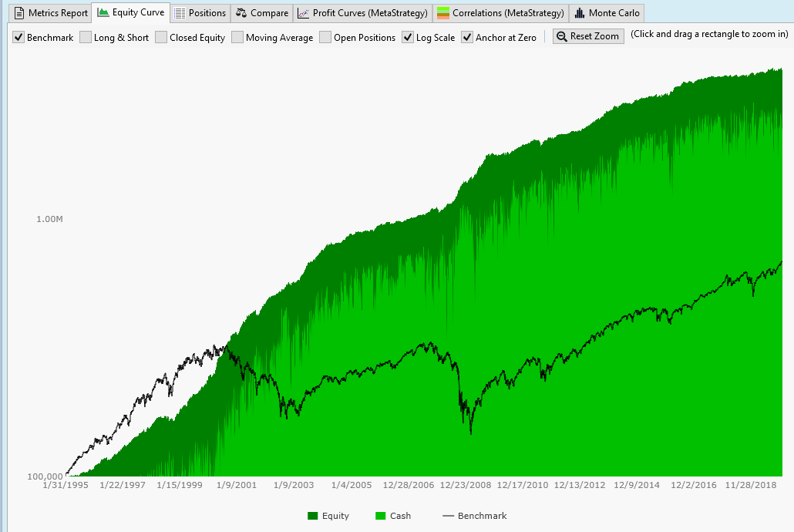Click the 12/23/2008 date axis label

[466, 485]
